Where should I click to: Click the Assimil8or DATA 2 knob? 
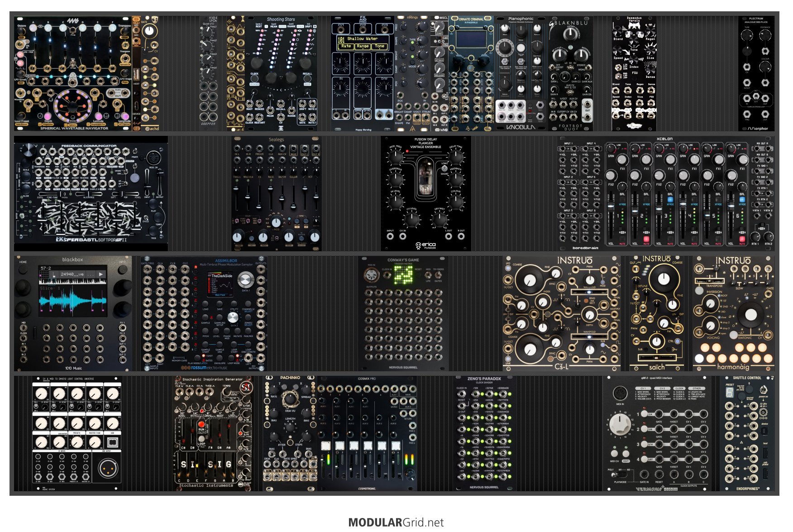(x=233, y=316)
